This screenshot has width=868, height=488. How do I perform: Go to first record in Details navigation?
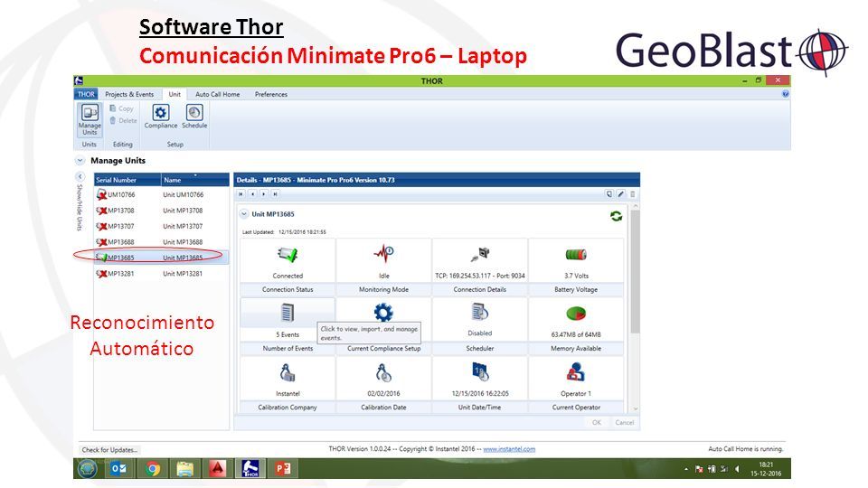pos(241,194)
